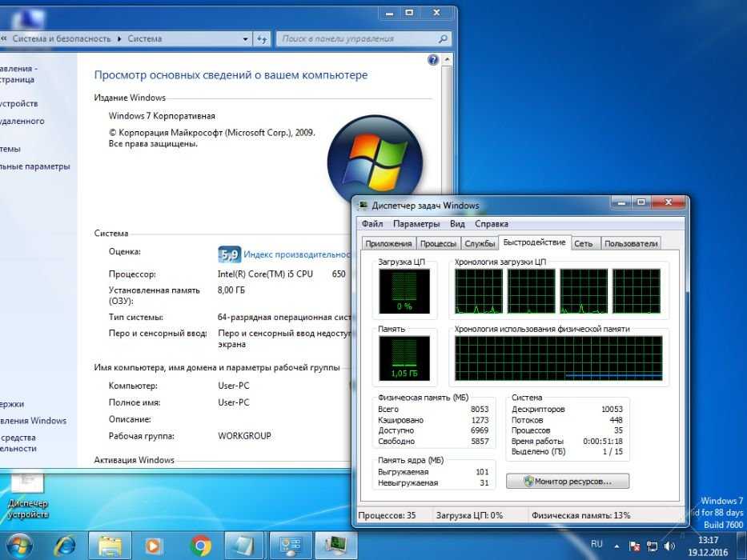Click the Control Panel back chevron «
Screen dimensions: 747x560
(4, 39)
